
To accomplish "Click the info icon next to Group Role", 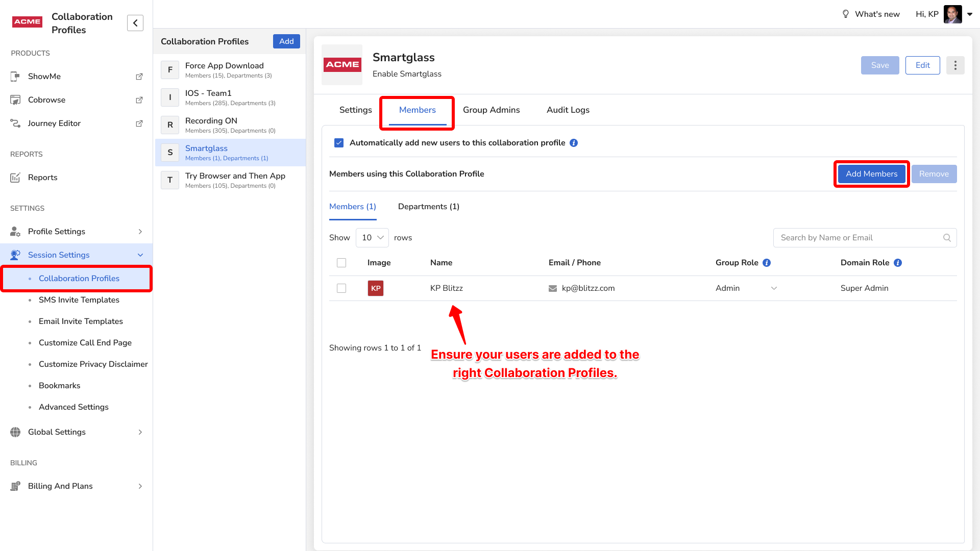I will [767, 263].
